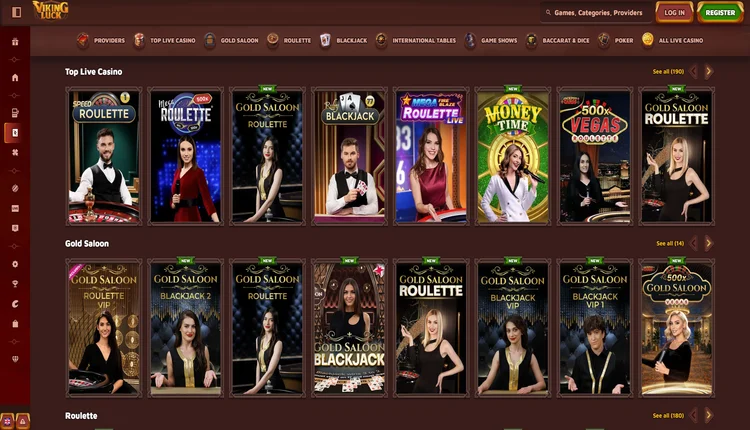Select the Gold Saloon category tab
This screenshot has height=430, width=750.
coord(231,41)
